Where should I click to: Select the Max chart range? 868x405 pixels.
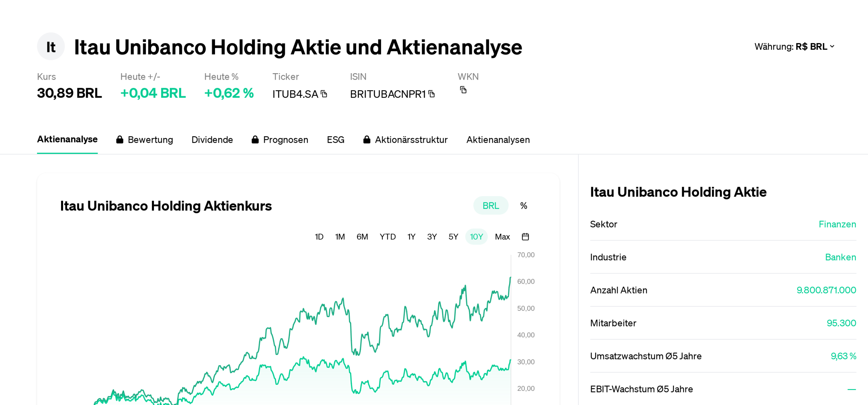tap(502, 237)
